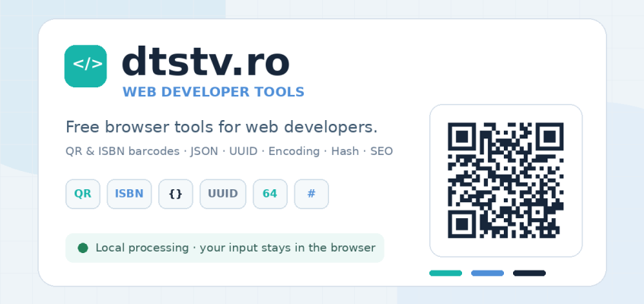The width and height of the screenshot is (644, 304).
Task: Open the hash symbol chip
Action: [x=311, y=194]
